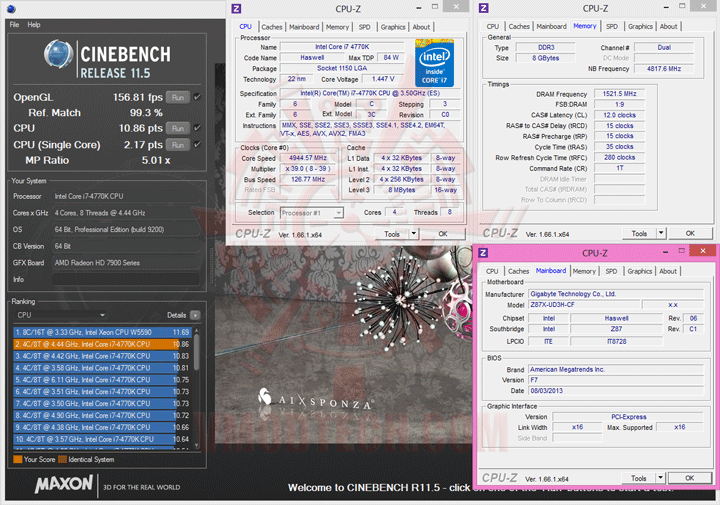Open SPD tab in Memory window
The width and height of the screenshot is (720, 505).
(612, 27)
